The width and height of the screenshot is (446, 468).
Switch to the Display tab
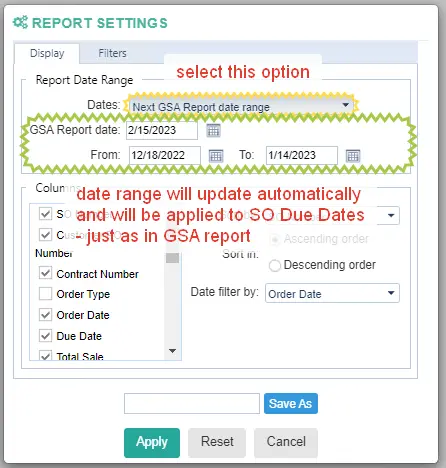[x=47, y=53]
